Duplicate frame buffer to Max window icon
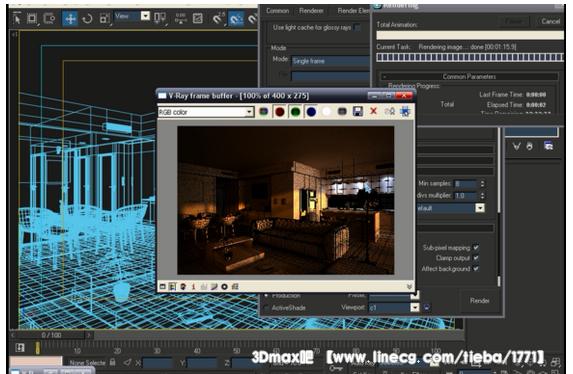Screen dimensions: 573x374 (390, 112)
